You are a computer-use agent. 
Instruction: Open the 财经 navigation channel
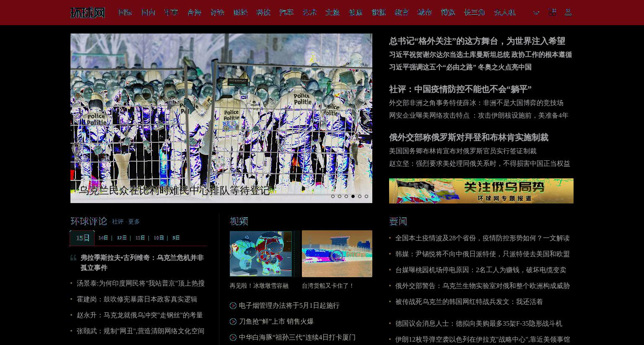240,13
